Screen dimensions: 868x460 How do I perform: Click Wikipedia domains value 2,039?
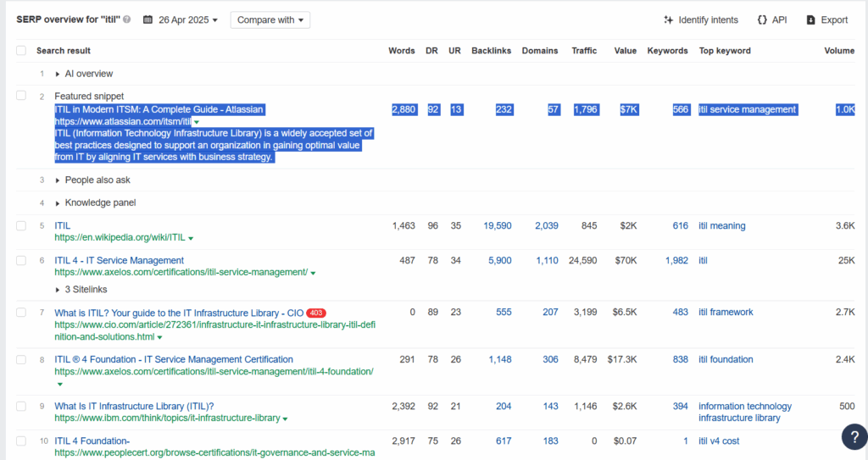pos(547,226)
